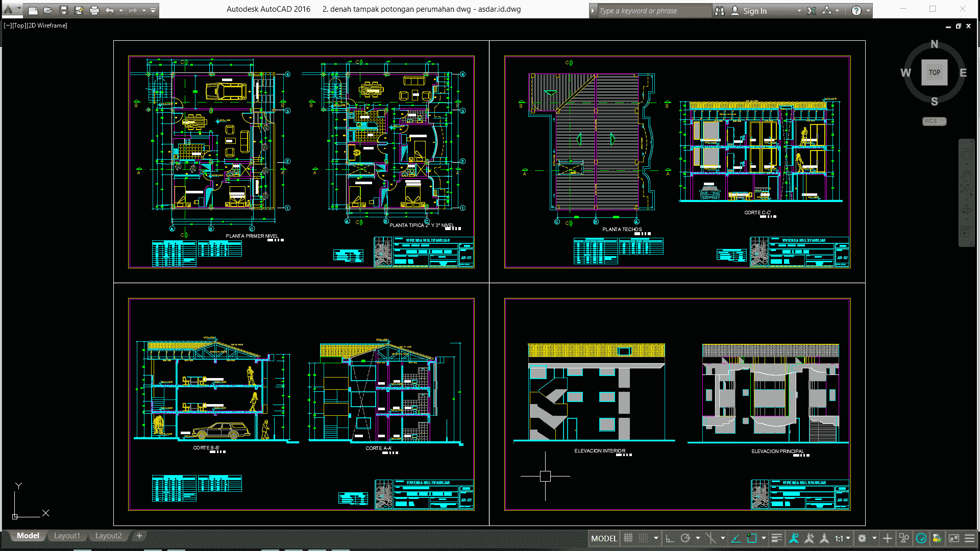
Task: Expand the Sign In dropdown arrow
Action: (799, 11)
